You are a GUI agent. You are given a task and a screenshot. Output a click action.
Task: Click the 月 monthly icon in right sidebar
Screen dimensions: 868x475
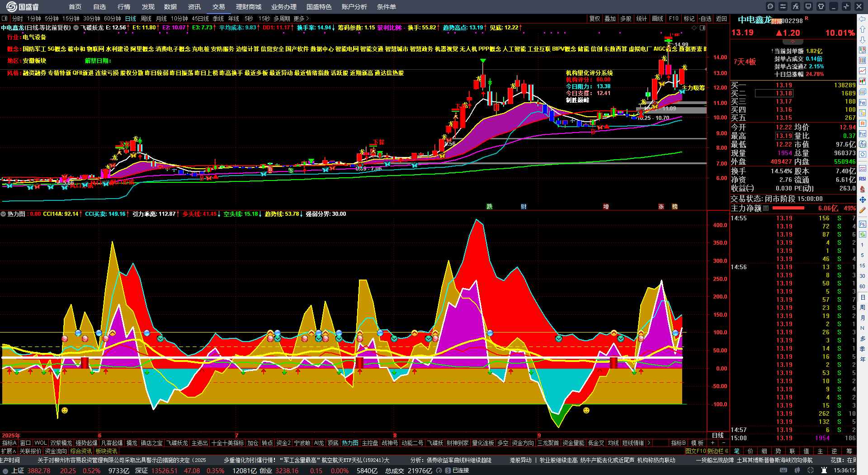point(863,318)
